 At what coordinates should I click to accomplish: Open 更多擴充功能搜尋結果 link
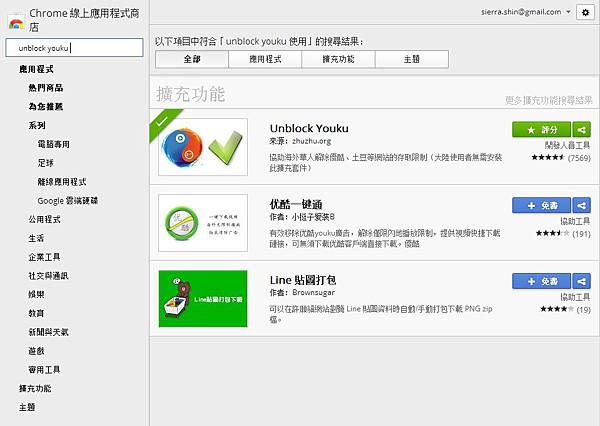click(x=548, y=100)
